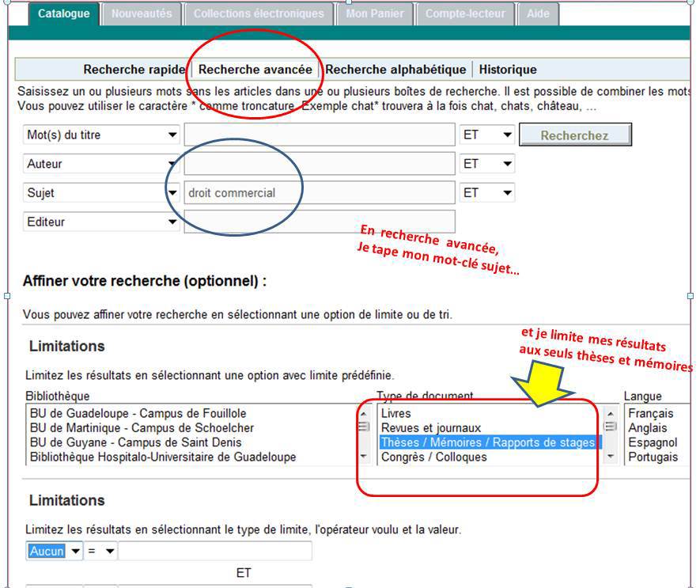Click the Sujet input containing droit commercial

click(319, 193)
